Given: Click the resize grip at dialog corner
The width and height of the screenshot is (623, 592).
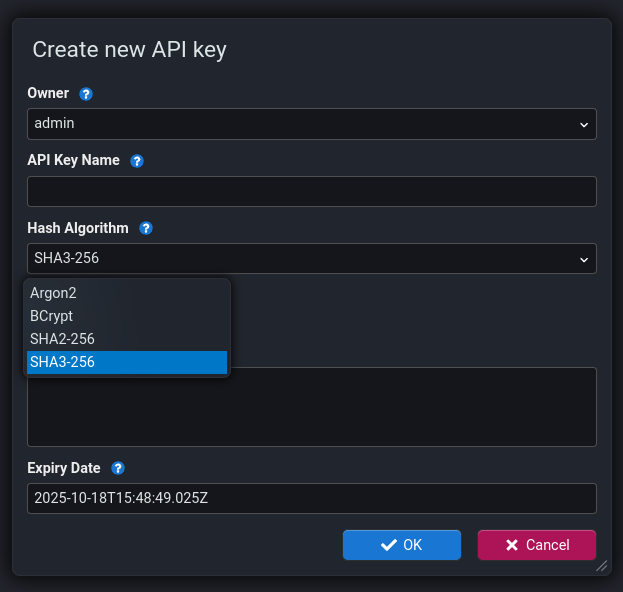Looking at the screenshot, I should (x=601, y=565).
